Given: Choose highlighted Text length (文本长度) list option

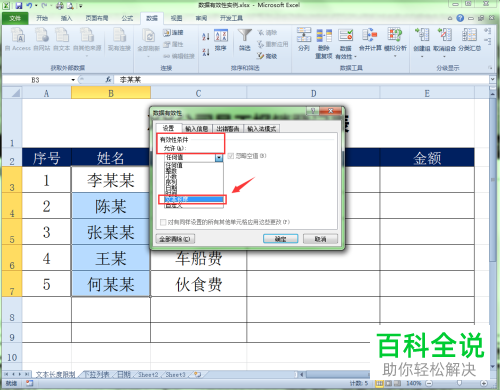Looking at the screenshot, I should point(193,199).
